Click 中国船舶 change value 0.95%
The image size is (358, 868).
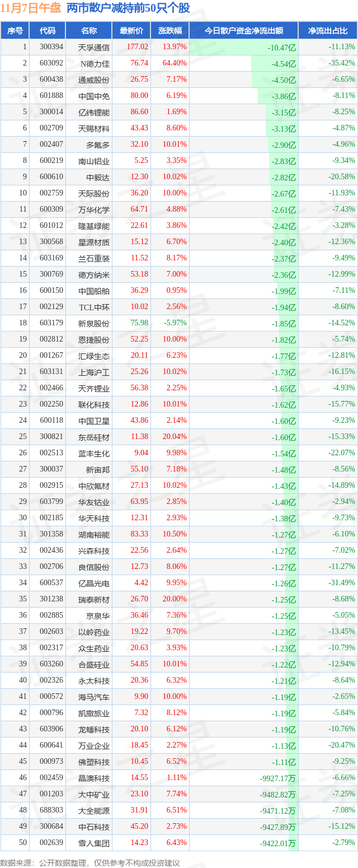click(x=177, y=291)
